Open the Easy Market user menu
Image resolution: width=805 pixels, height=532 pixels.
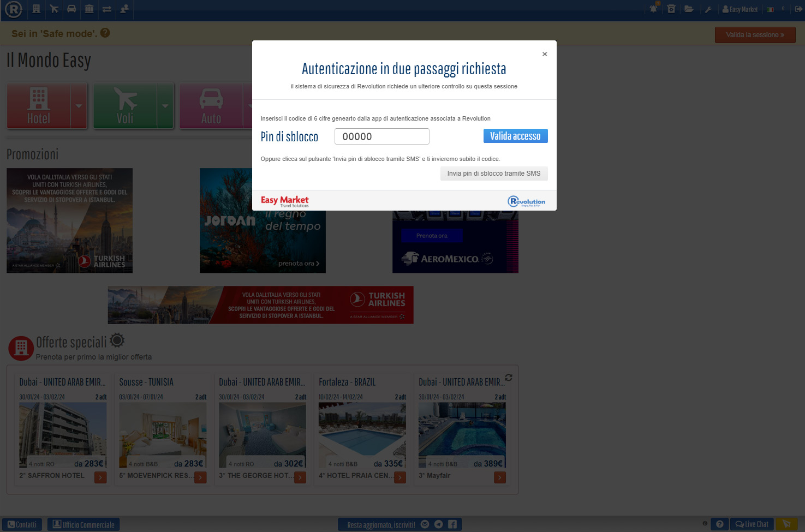pyautogui.click(x=740, y=9)
